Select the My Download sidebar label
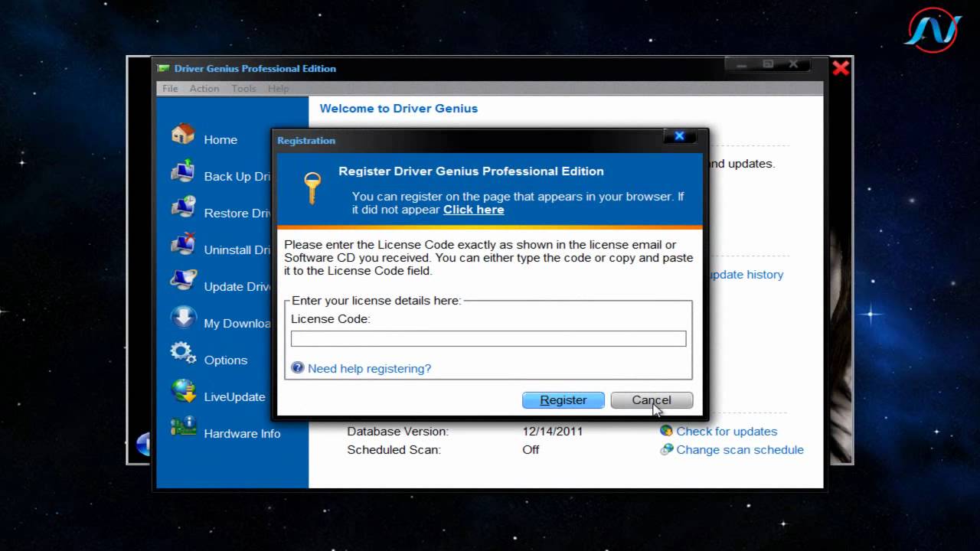This screenshot has height=551, width=980. [237, 324]
